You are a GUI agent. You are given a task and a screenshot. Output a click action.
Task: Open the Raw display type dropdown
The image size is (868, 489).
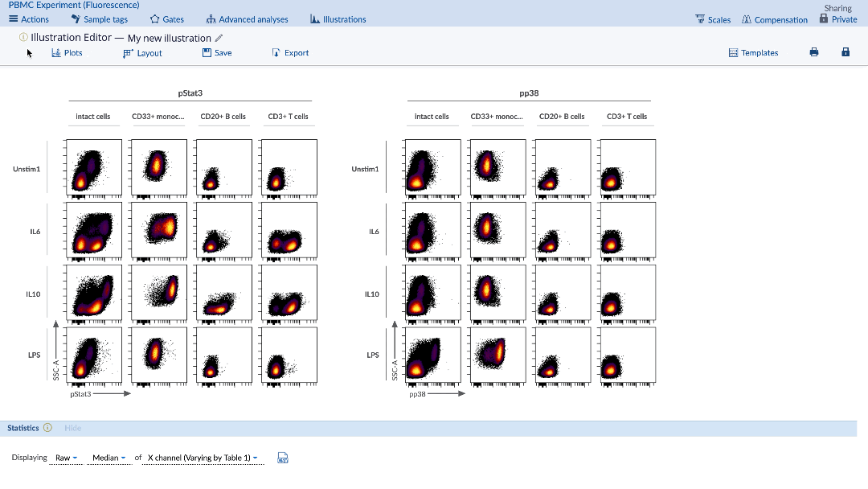(66, 458)
